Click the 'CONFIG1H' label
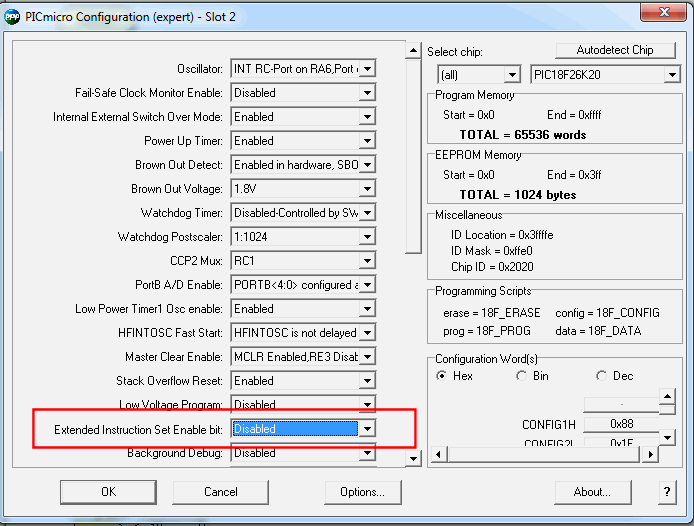The image size is (694, 526). (549, 425)
